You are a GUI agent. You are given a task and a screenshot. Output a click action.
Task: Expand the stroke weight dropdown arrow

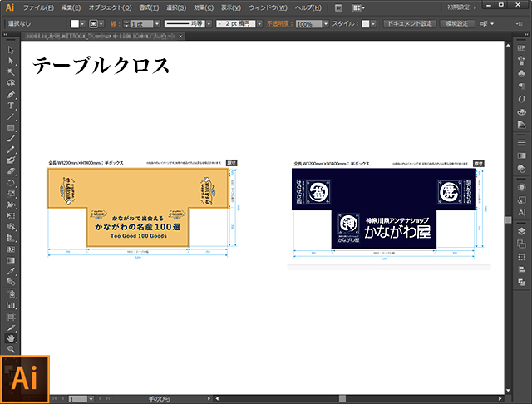click(x=157, y=24)
